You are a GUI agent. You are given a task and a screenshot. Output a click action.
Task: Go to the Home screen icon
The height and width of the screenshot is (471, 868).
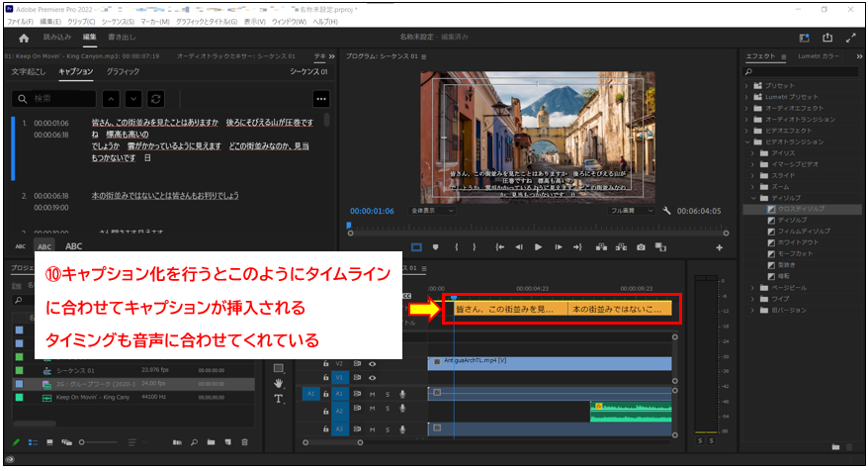tap(24, 39)
